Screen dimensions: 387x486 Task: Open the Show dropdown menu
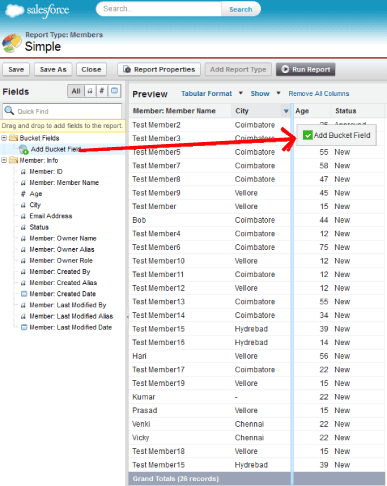click(x=265, y=94)
